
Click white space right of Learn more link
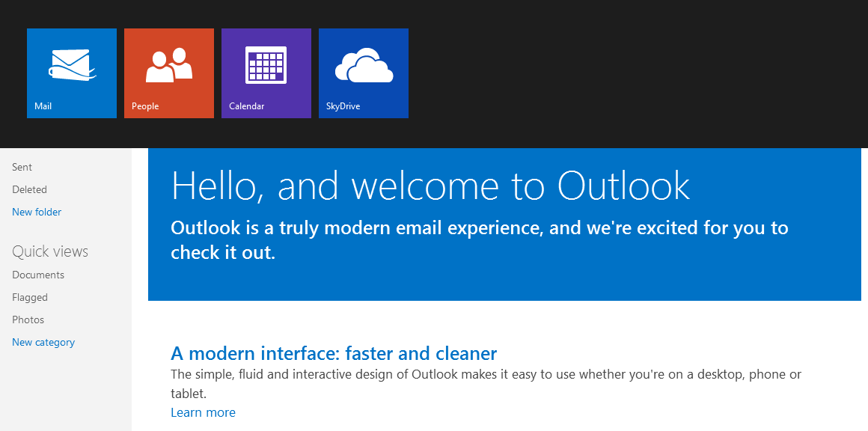pos(524,413)
